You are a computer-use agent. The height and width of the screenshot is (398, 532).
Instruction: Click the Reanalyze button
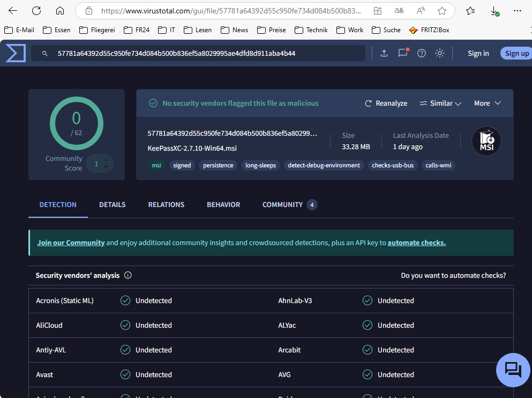tap(386, 104)
